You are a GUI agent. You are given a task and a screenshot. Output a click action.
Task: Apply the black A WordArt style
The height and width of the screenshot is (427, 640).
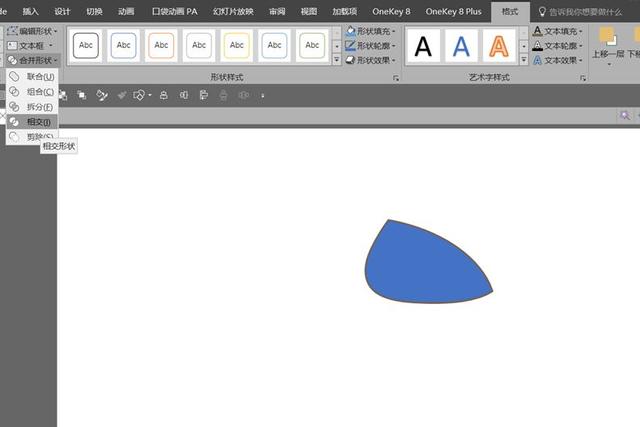pos(423,46)
